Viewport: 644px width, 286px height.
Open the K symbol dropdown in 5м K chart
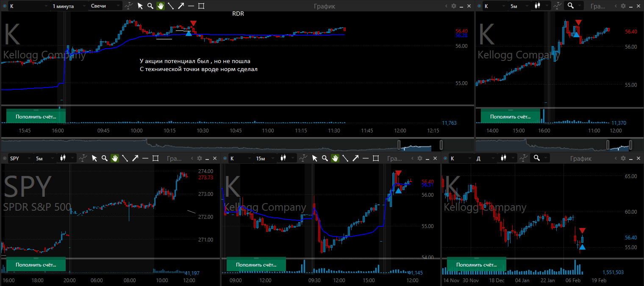click(495, 6)
